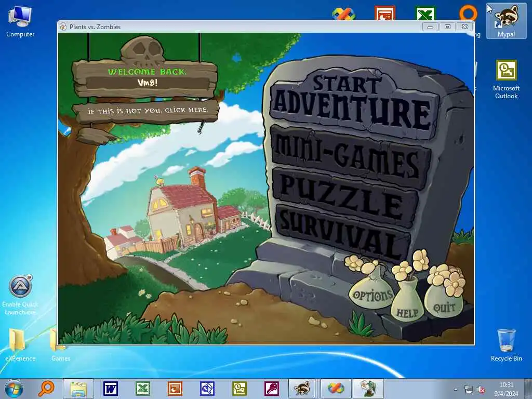
Task: Switch to Plants vs. Zombies taskbar button
Action: click(368, 389)
